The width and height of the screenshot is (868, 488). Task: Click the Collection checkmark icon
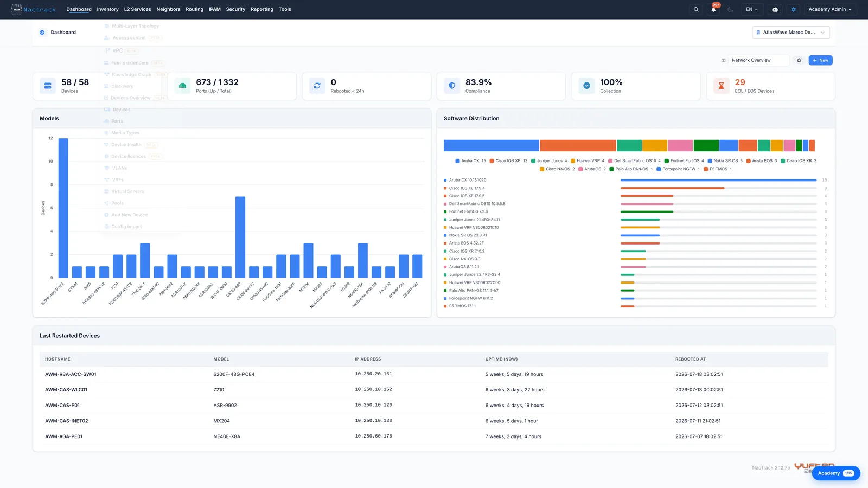(586, 86)
